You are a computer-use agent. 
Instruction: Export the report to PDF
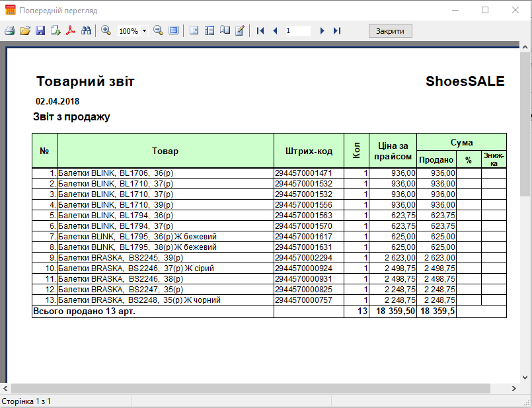(71, 31)
